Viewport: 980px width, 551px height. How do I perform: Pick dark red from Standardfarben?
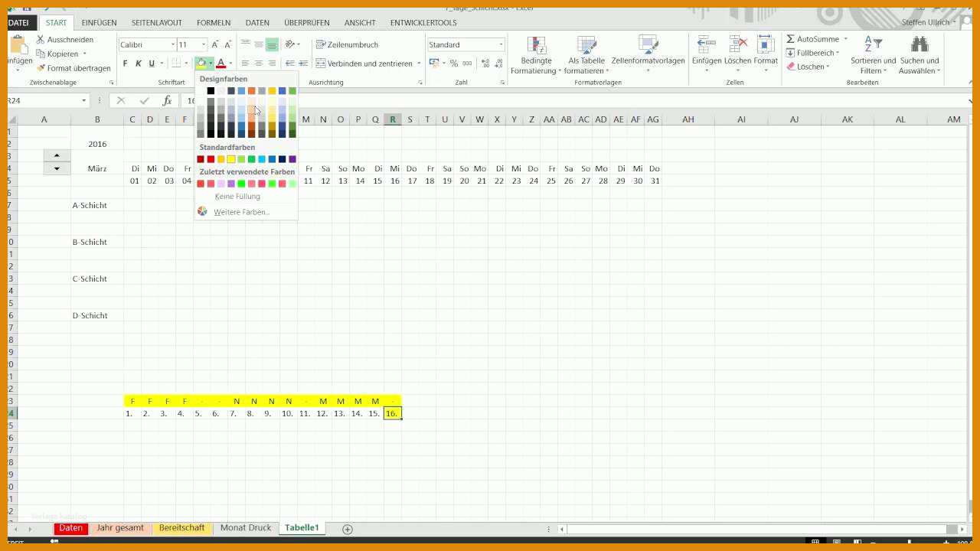pos(201,159)
